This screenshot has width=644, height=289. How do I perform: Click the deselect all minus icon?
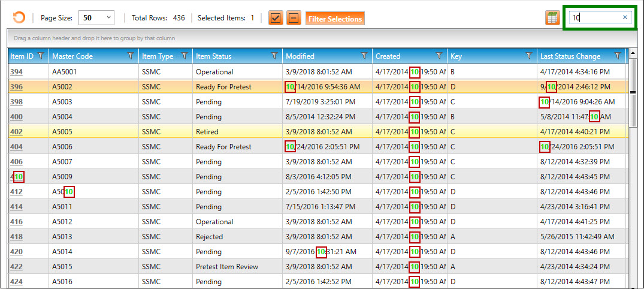click(294, 18)
